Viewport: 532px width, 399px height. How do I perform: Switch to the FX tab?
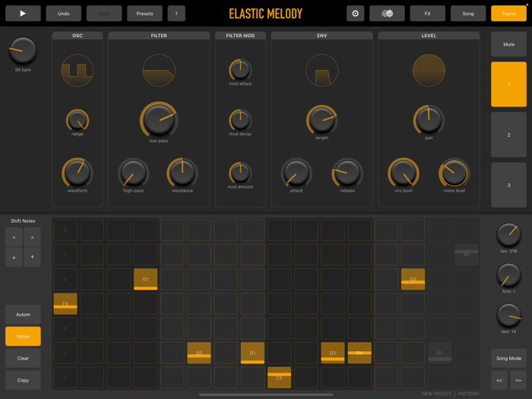427,14
